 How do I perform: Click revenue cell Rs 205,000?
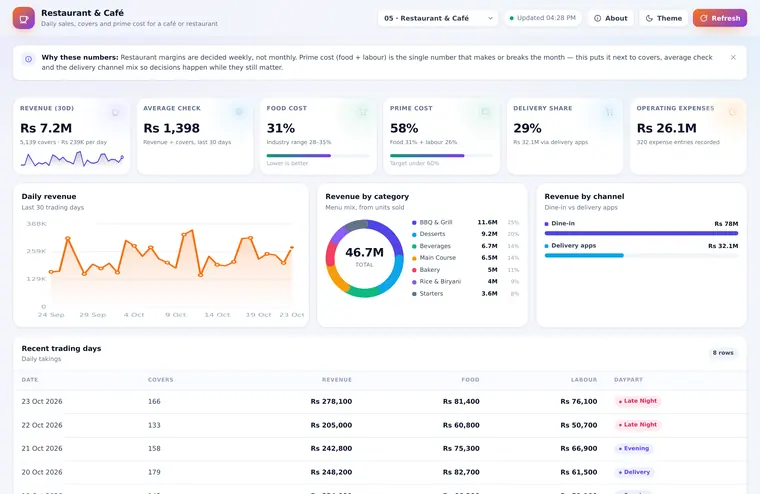(x=332, y=425)
